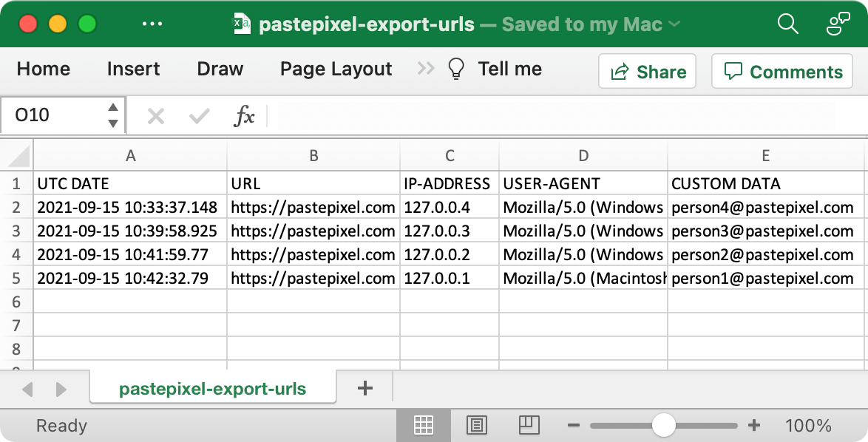Add a new sheet with plus button

pyautogui.click(x=365, y=388)
